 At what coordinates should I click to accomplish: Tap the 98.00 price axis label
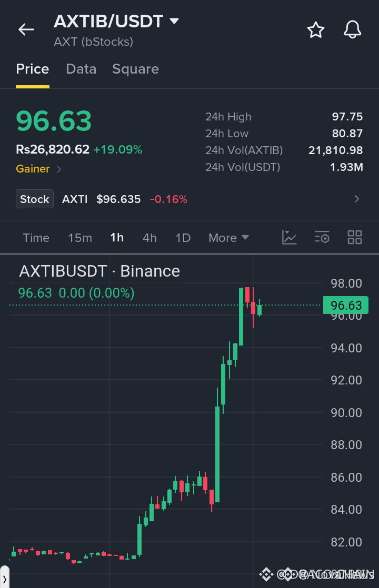pyautogui.click(x=346, y=283)
